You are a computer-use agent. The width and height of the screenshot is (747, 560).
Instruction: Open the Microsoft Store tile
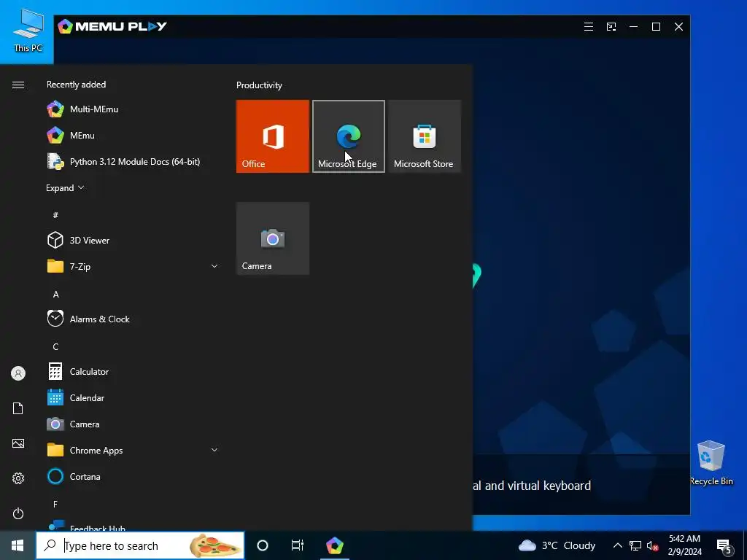[x=425, y=136]
